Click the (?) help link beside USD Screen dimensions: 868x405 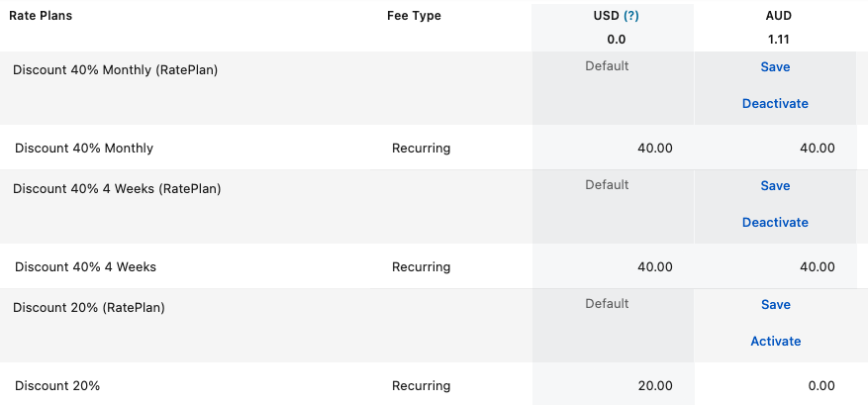[630, 16]
